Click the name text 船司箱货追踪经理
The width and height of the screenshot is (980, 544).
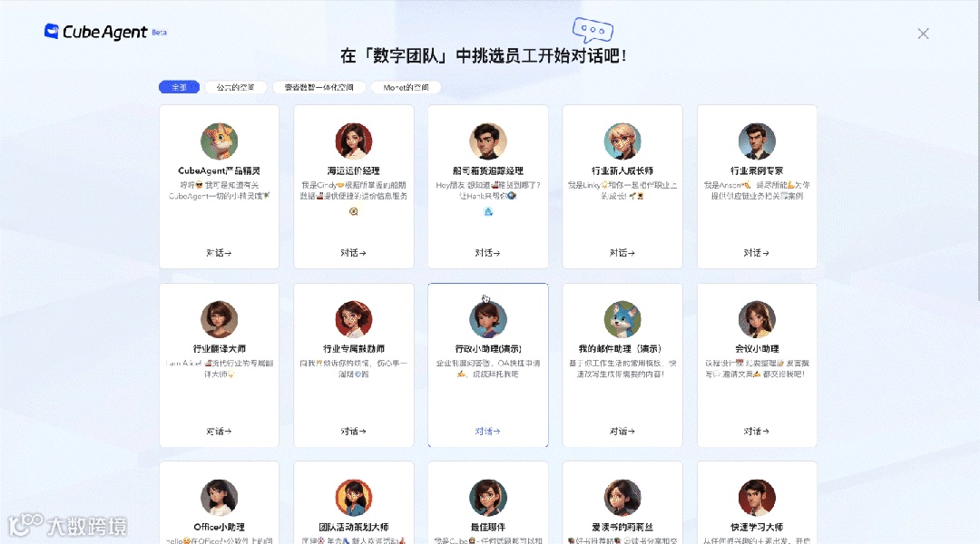[x=488, y=170]
